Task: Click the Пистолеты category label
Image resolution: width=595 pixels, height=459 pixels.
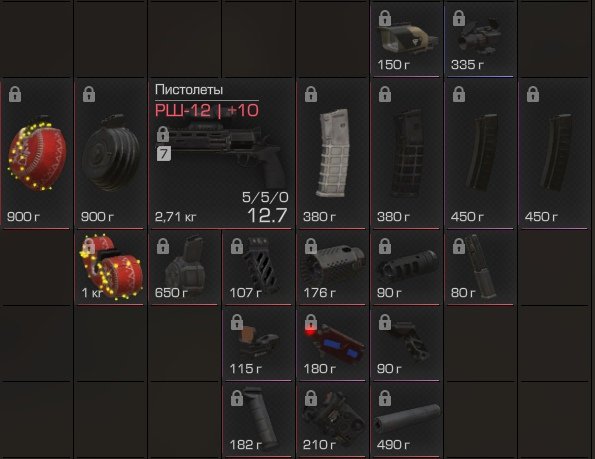Action: [189, 90]
